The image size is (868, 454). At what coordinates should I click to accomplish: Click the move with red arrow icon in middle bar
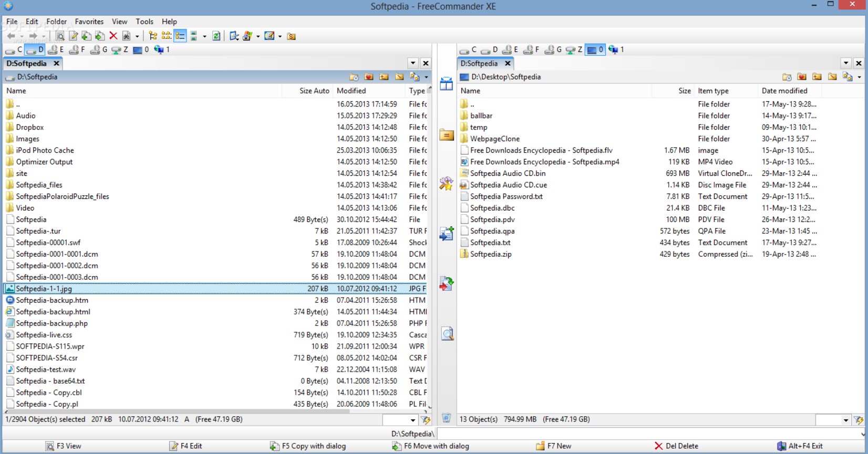tap(446, 284)
